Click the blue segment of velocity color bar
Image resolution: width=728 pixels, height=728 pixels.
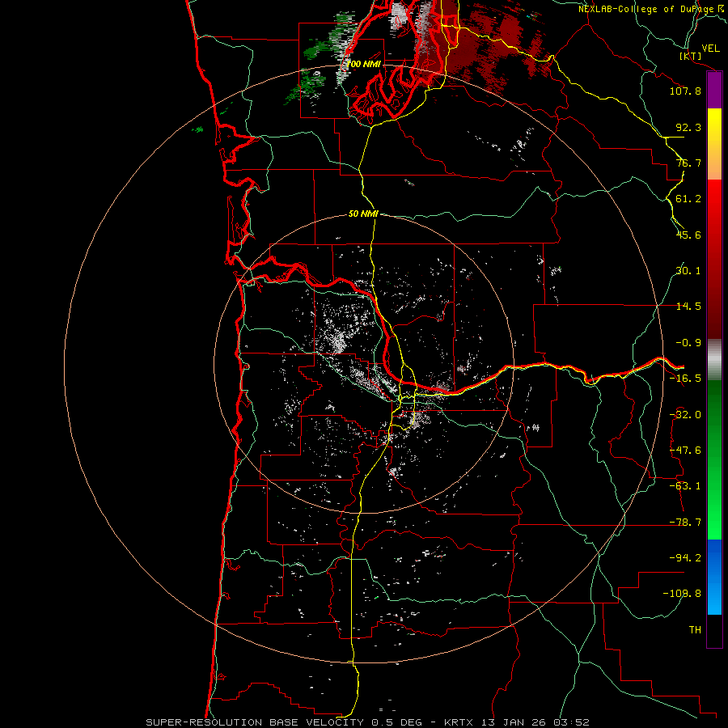coord(714,577)
